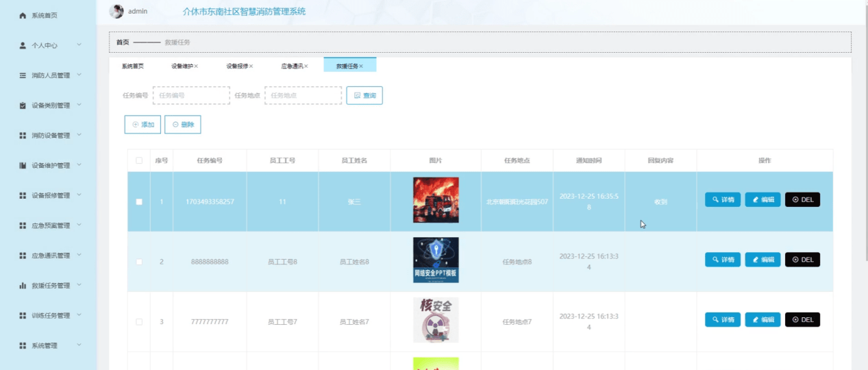The width and height of the screenshot is (868, 370).
Task: Expand the 训练任务管理 menu arrow
Action: 79,315
